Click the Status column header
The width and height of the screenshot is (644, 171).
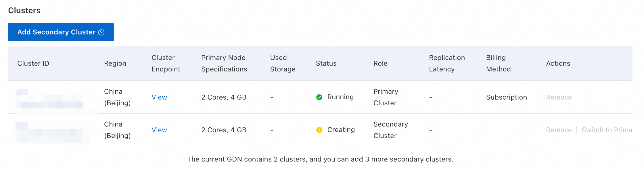click(x=326, y=63)
